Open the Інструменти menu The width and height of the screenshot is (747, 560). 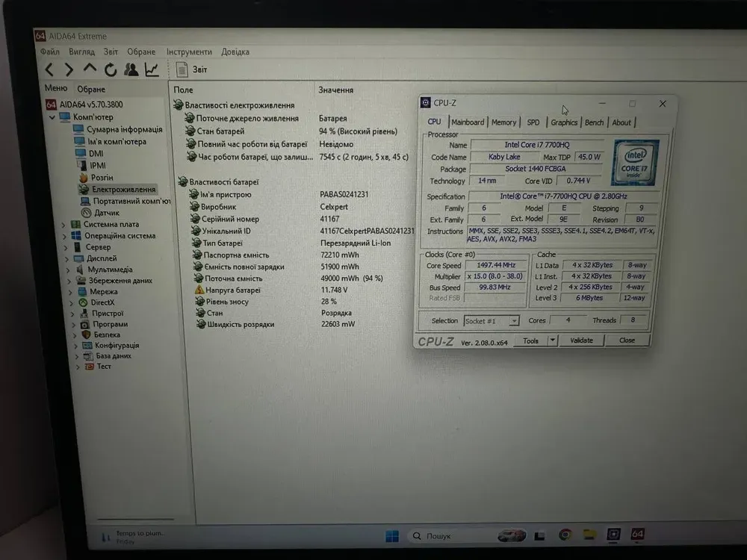point(189,52)
